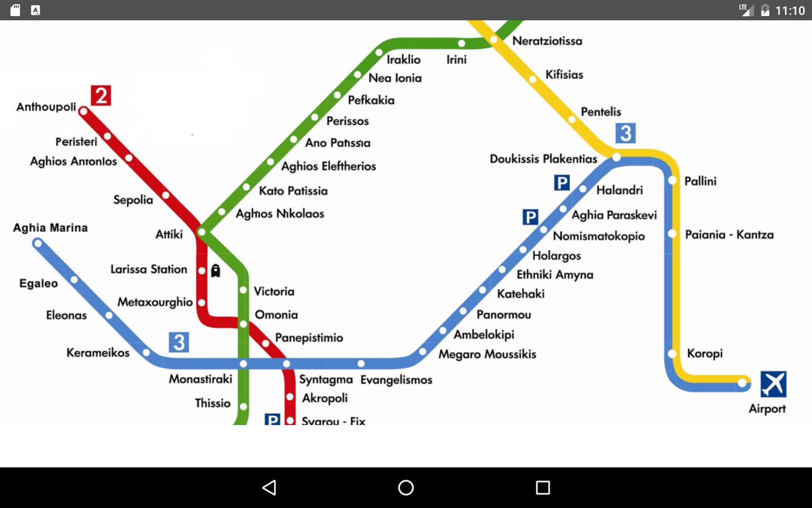The image size is (812, 508).
Task: Open navigation back button at bottom
Action: click(271, 487)
